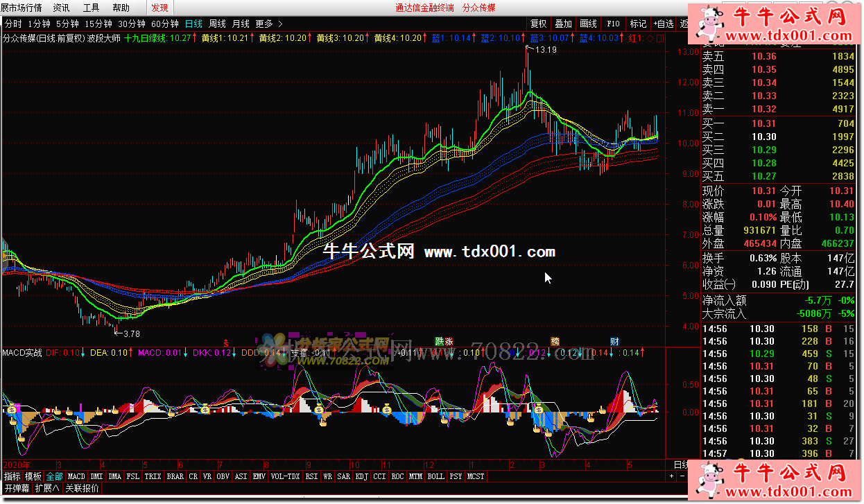Click the red $ marker on the chart
Screen dimensions: 864x504
point(225,342)
